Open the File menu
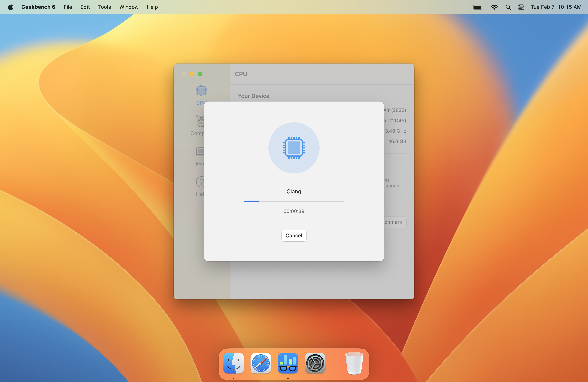The image size is (588, 382). (x=68, y=7)
